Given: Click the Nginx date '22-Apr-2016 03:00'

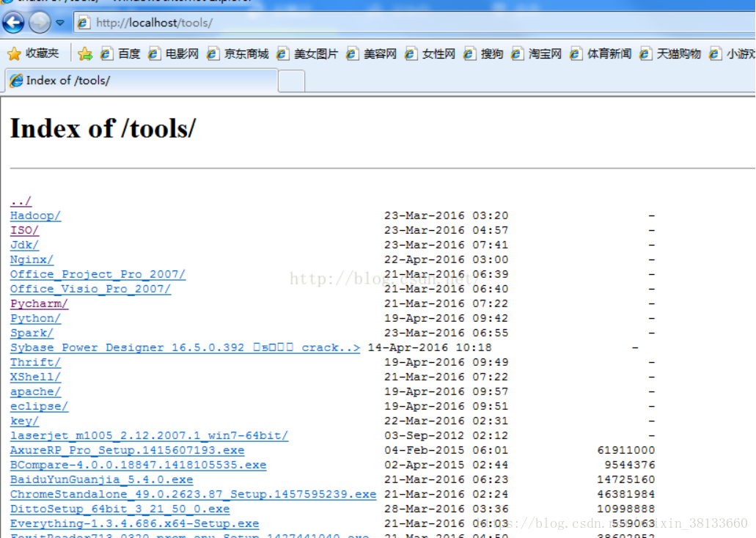Looking at the screenshot, I should (x=447, y=259).
